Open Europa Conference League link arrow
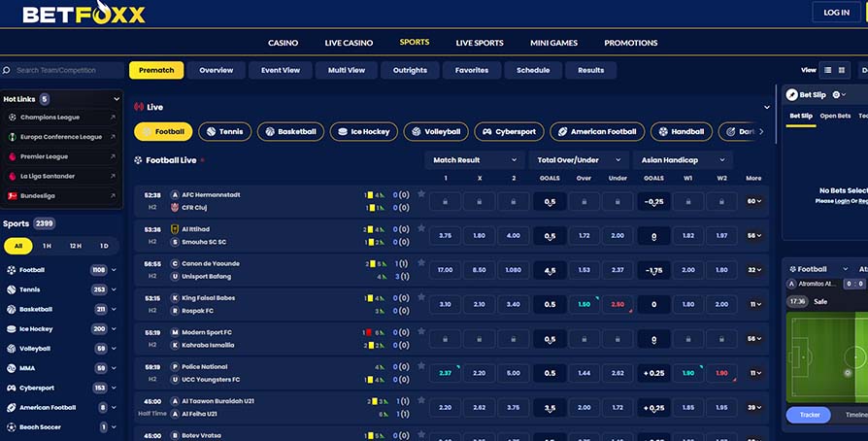The width and height of the screenshot is (868, 441). point(113,137)
